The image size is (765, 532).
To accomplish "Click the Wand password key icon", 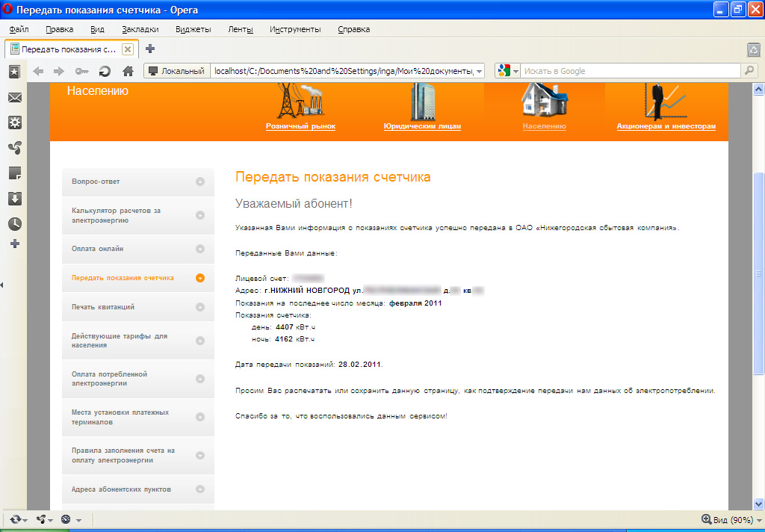I will [81, 72].
